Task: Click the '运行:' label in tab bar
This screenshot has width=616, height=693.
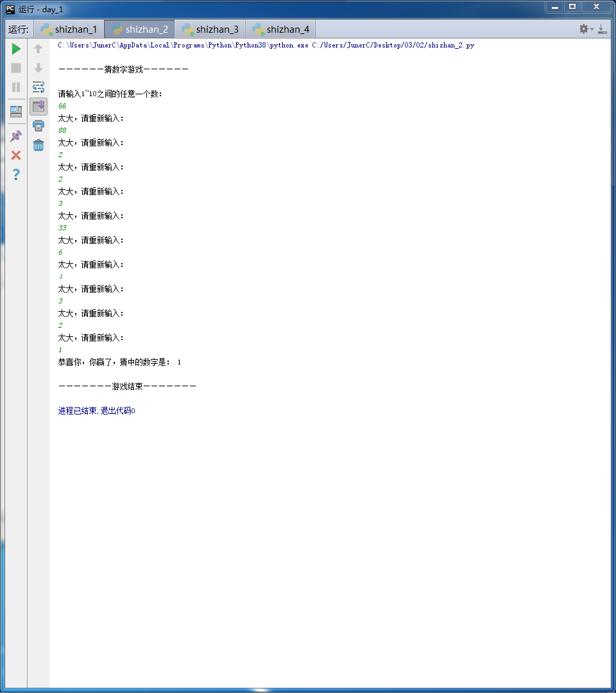Action: click(x=18, y=30)
